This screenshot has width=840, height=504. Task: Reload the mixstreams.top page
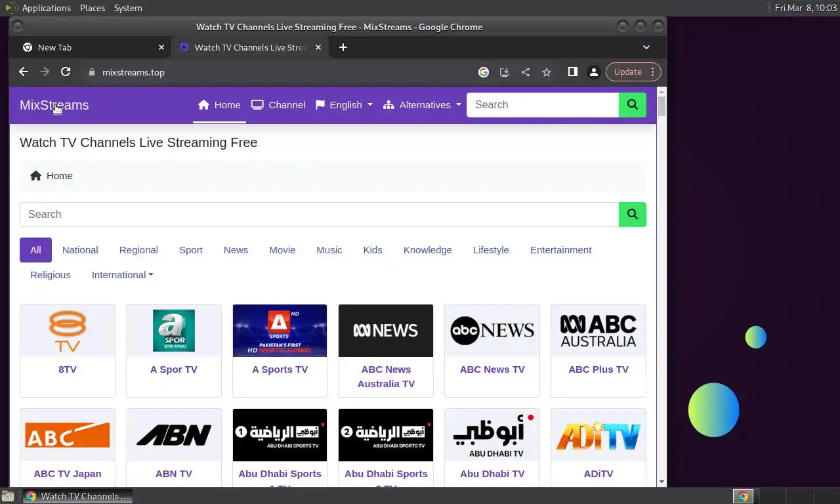[x=66, y=72]
